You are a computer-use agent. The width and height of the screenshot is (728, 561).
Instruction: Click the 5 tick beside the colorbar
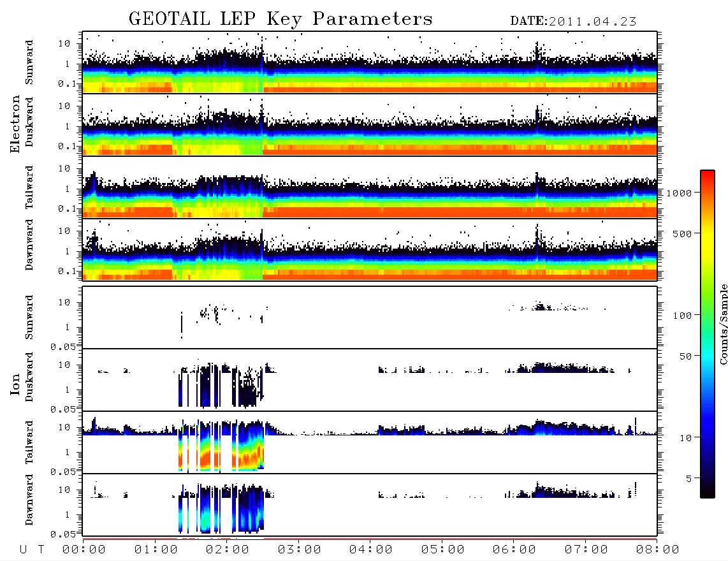click(688, 478)
